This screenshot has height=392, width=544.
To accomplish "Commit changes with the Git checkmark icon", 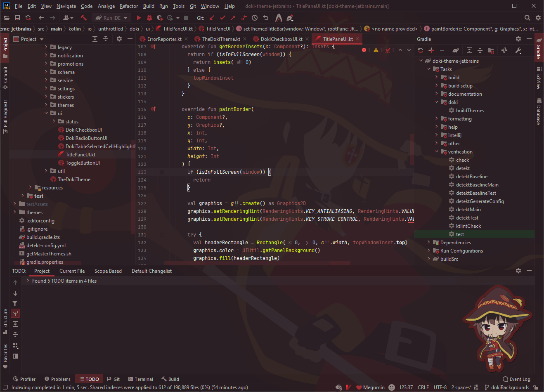I will pos(222,18).
